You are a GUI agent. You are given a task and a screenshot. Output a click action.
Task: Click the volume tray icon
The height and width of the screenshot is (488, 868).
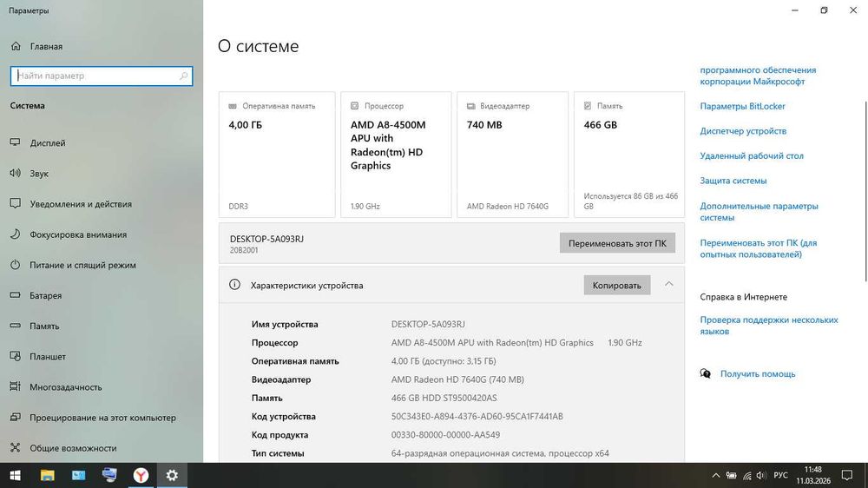pyautogui.click(x=761, y=475)
